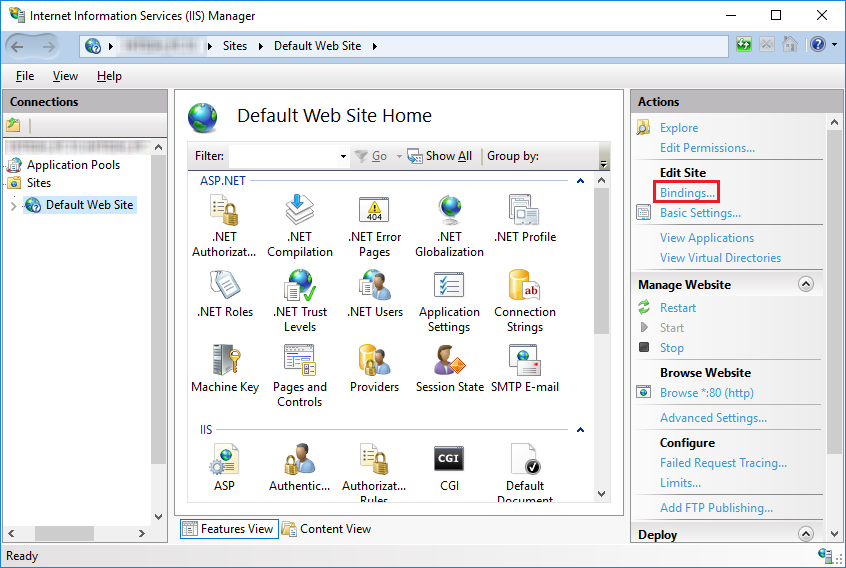Select Default Web Site tree item
Screen dimensions: 846x568
point(80,205)
